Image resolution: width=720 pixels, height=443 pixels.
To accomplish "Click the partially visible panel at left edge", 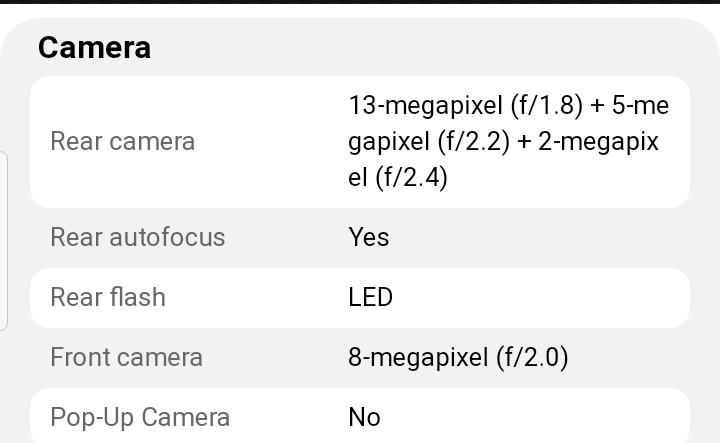I will [3, 240].
